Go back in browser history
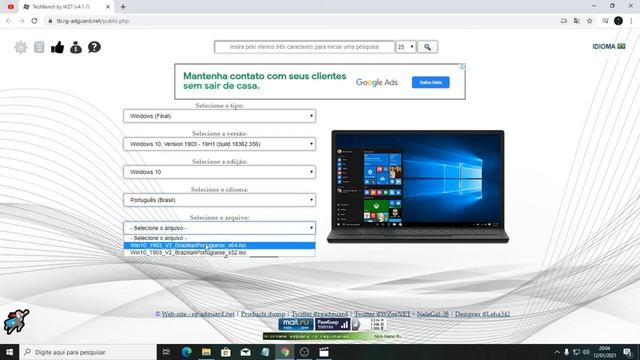Viewport: 640px width, 360px height. (x=9, y=21)
